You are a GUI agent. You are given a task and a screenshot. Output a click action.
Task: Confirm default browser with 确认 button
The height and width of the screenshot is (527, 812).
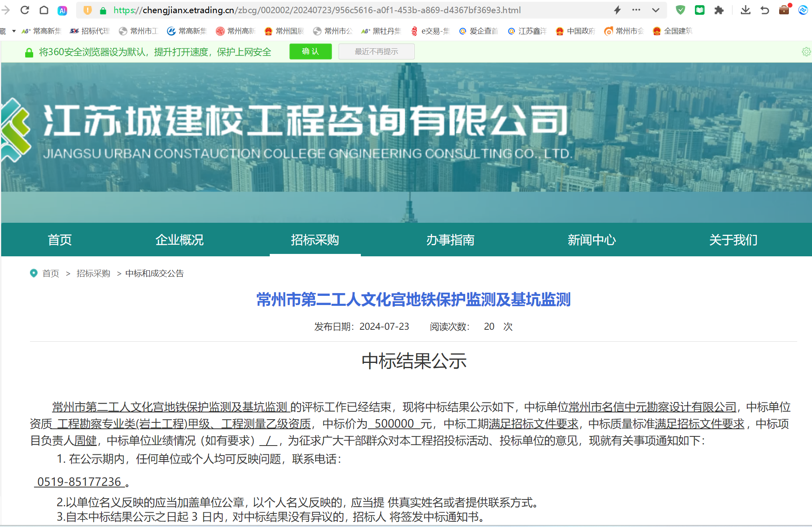(x=310, y=52)
